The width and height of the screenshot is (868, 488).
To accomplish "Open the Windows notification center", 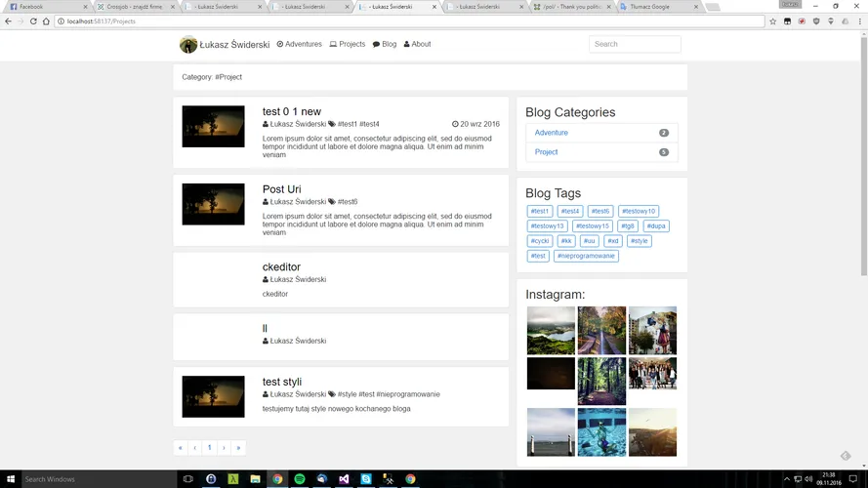I will click(x=853, y=479).
